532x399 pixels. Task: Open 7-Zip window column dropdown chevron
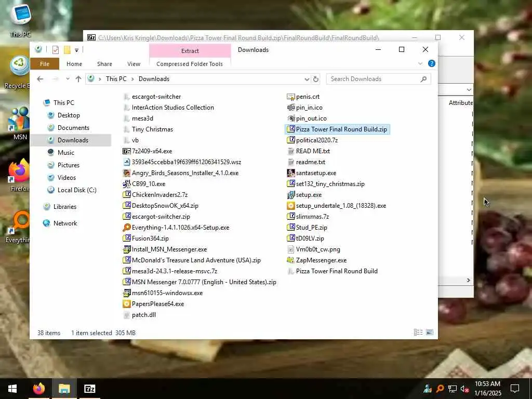point(469,90)
